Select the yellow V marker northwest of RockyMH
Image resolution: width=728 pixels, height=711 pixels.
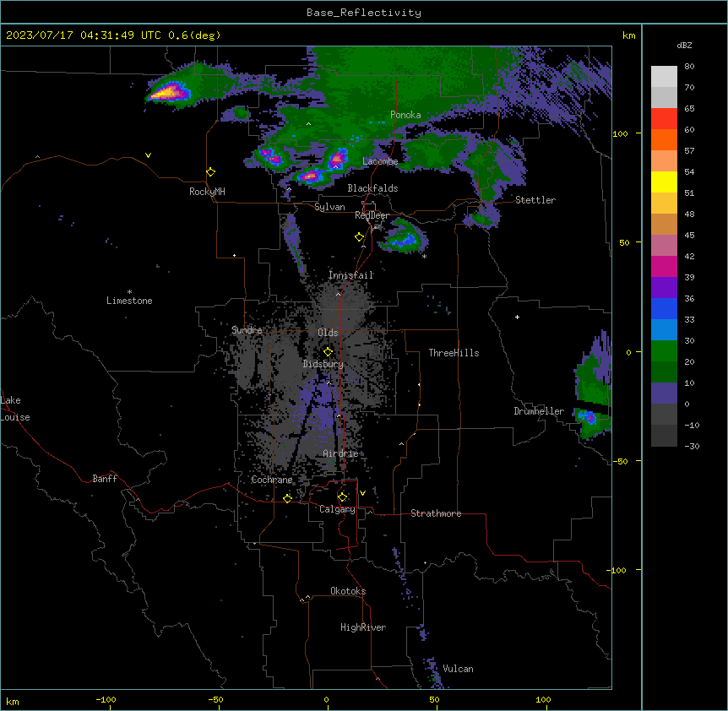click(x=148, y=155)
